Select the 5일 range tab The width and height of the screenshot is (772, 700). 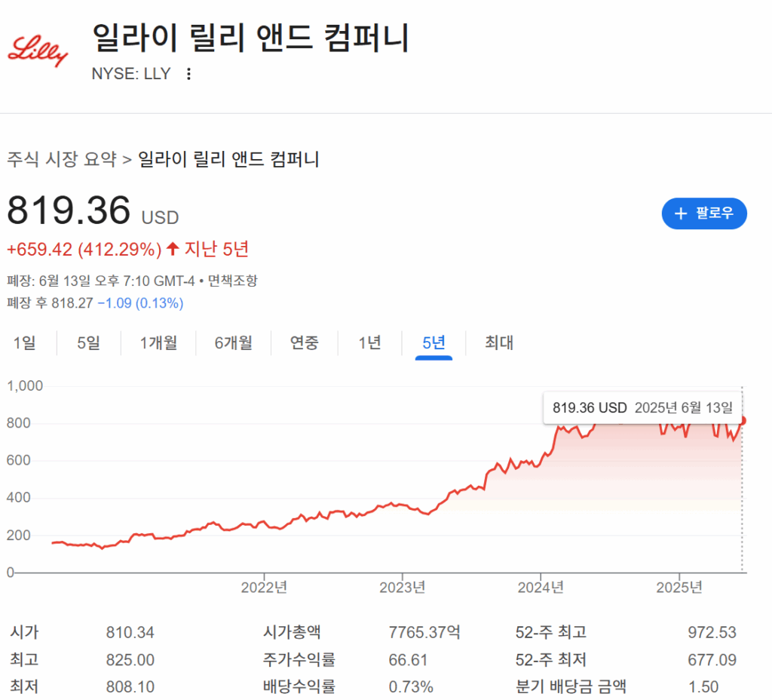tap(89, 342)
